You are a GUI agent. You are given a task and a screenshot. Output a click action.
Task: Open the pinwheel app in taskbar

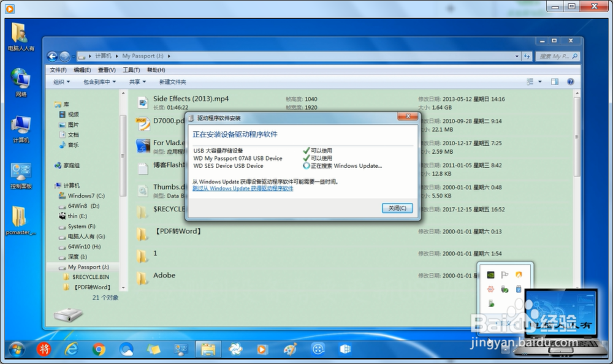click(235, 349)
